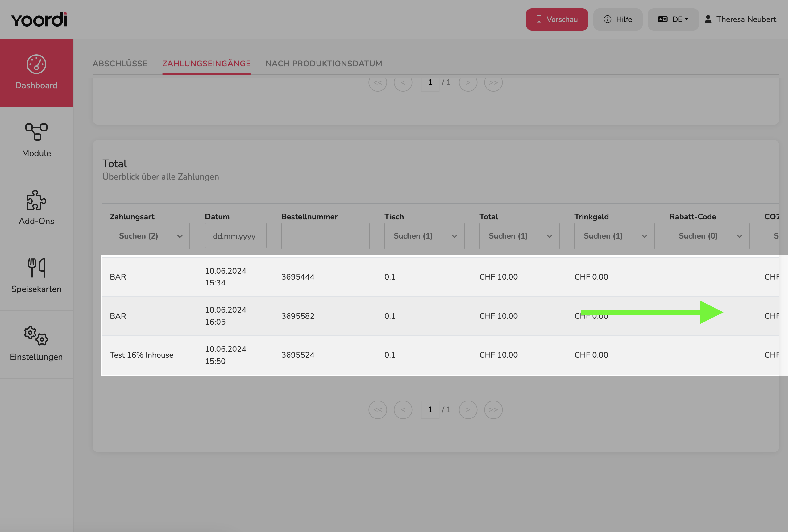This screenshot has width=788, height=532.
Task: Expand the Zahlungsart Suchen (2) dropdown
Action: point(150,236)
